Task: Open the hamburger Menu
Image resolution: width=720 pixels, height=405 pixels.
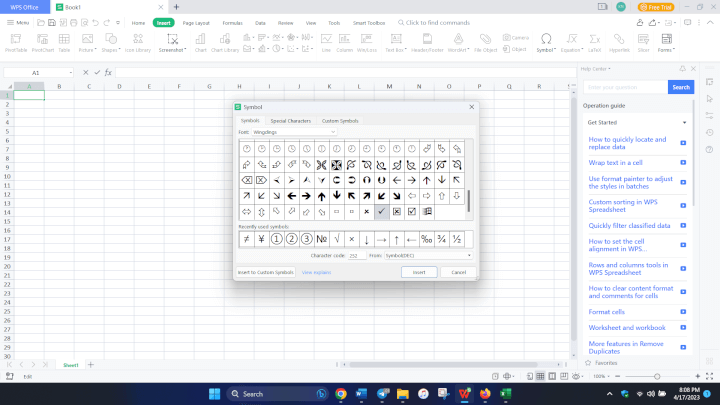Action: pos(18,22)
